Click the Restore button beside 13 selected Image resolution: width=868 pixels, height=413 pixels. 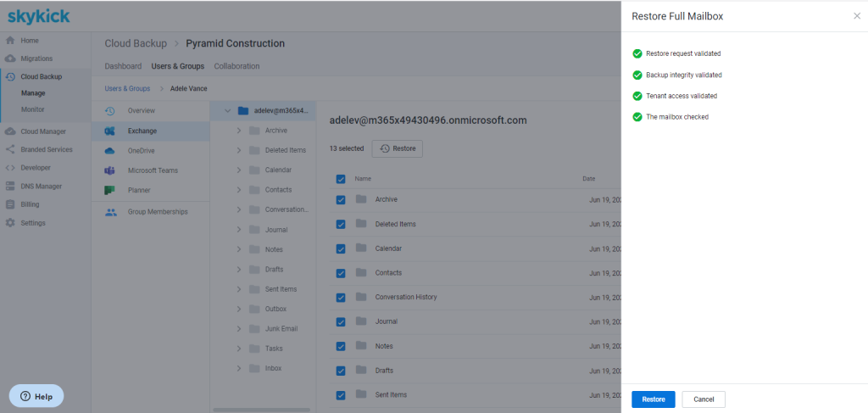(x=398, y=148)
